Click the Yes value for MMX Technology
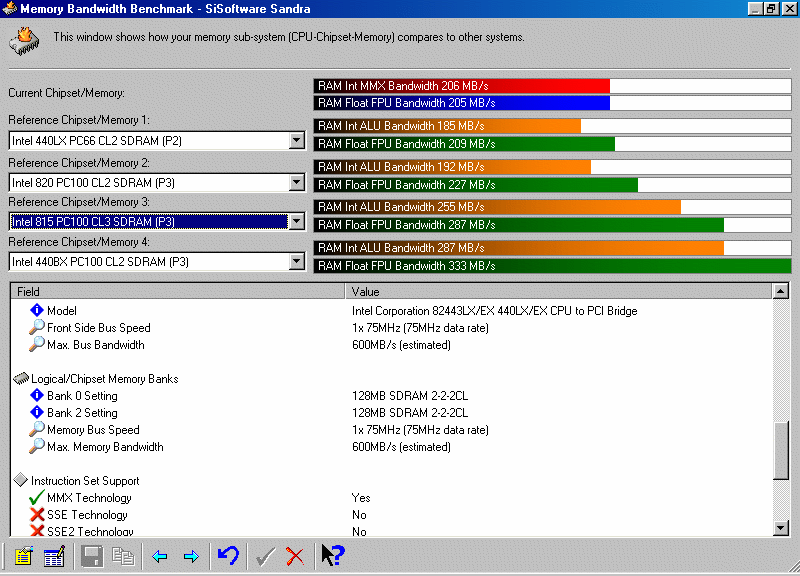The width and height of the screenshot is (800, 576). click(361, 498)
